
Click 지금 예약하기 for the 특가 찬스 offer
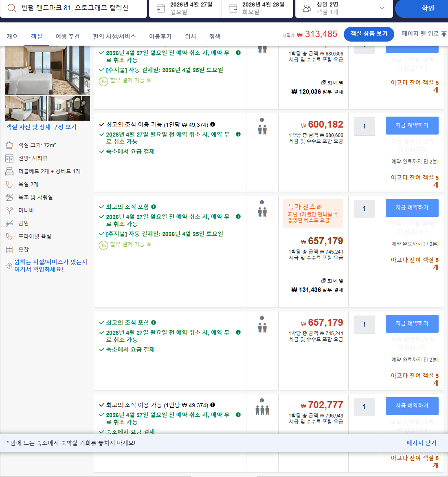click(412, 208)
